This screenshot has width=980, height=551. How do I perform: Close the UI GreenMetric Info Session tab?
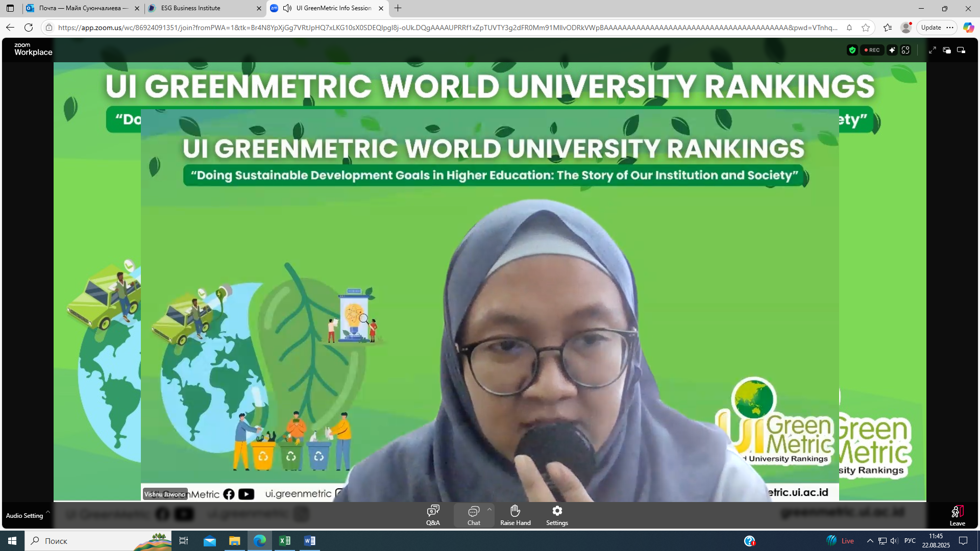pyautogui.click(x=381, y=8)
